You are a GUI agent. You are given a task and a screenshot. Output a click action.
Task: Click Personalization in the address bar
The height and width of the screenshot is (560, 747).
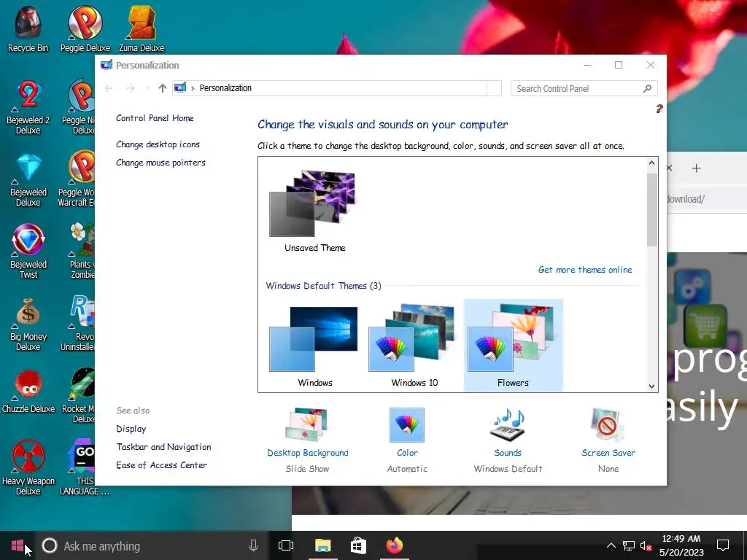pyautogui.click(x=225, y=88)
